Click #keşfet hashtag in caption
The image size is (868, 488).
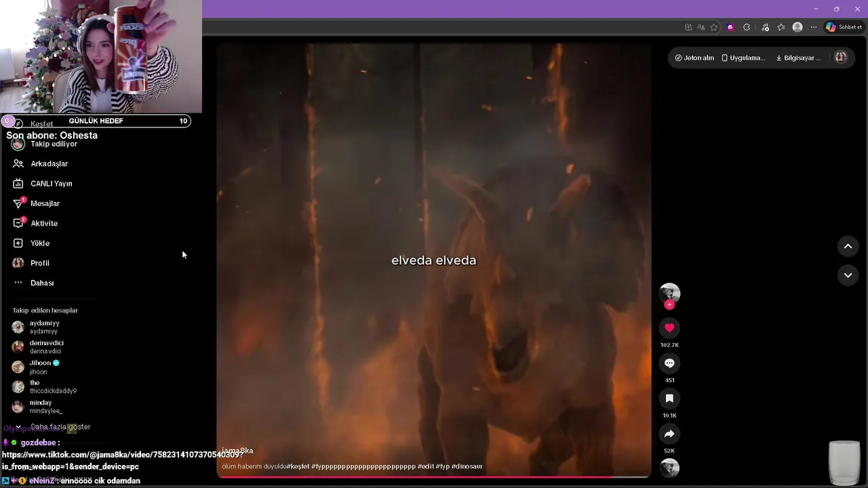point(298,466)
